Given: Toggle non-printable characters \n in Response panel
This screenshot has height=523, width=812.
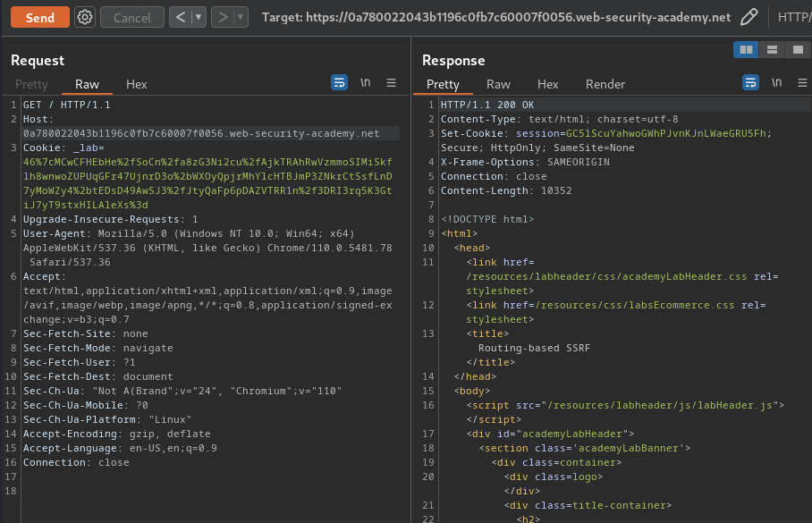Looking at the screenshot, I should click(777, 82).
